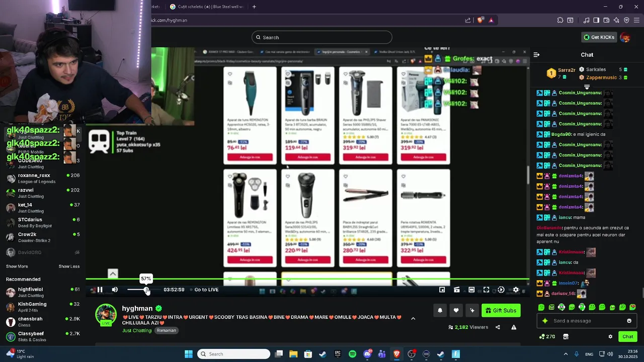Open the hyghman channel name link
This screenshot has height=362, width=644.
click(x=137, y=308)
